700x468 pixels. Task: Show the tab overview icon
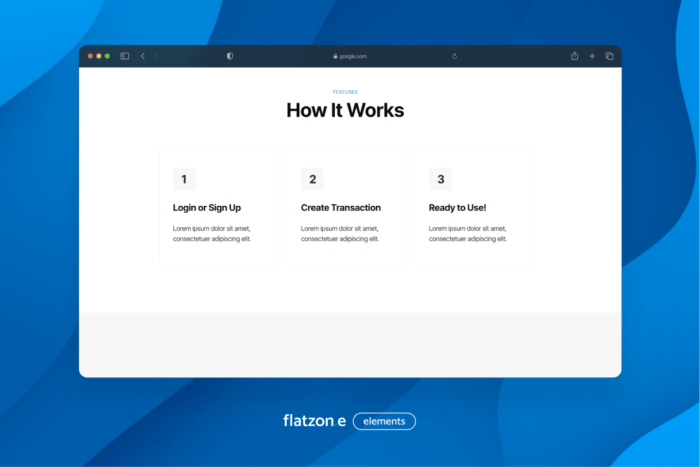tap(609, 56)
